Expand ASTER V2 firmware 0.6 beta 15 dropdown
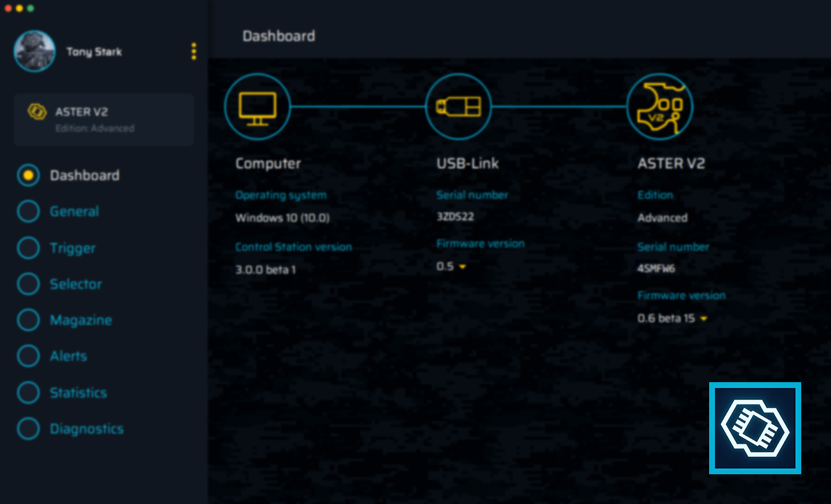 [x=704, y=319]
